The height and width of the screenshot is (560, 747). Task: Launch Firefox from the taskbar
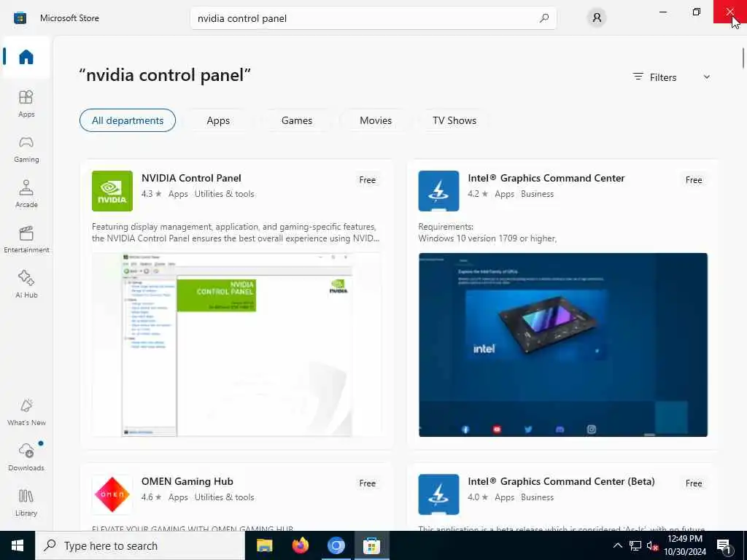(x=300, y=545)
